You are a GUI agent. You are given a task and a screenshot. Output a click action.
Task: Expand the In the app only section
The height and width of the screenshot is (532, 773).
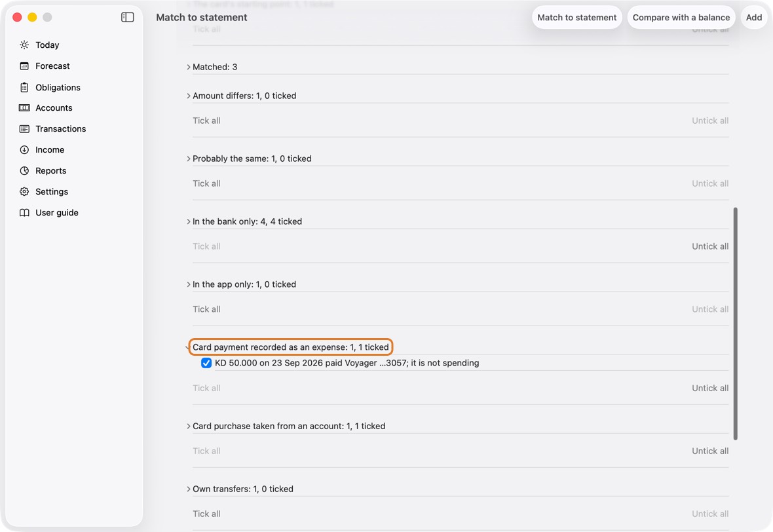(x=188, y=284)
